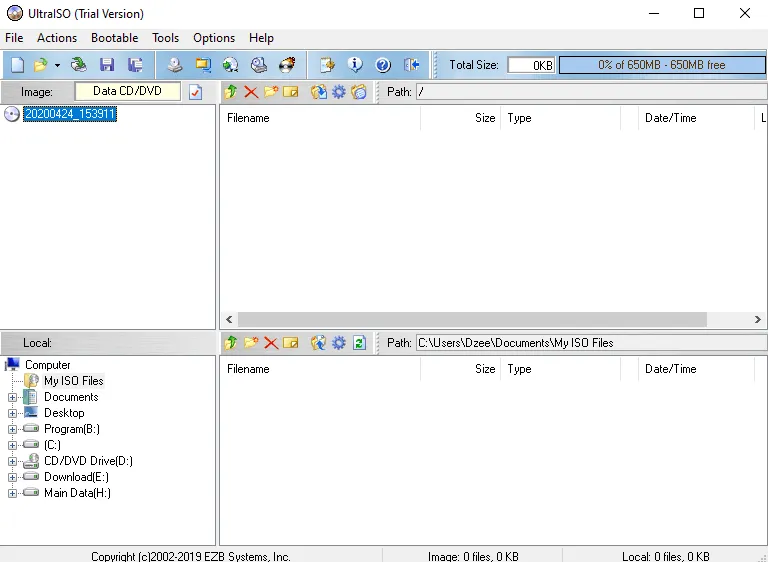Click the Burn CD/DVD Image flaming disc icon

coord(287,65)
